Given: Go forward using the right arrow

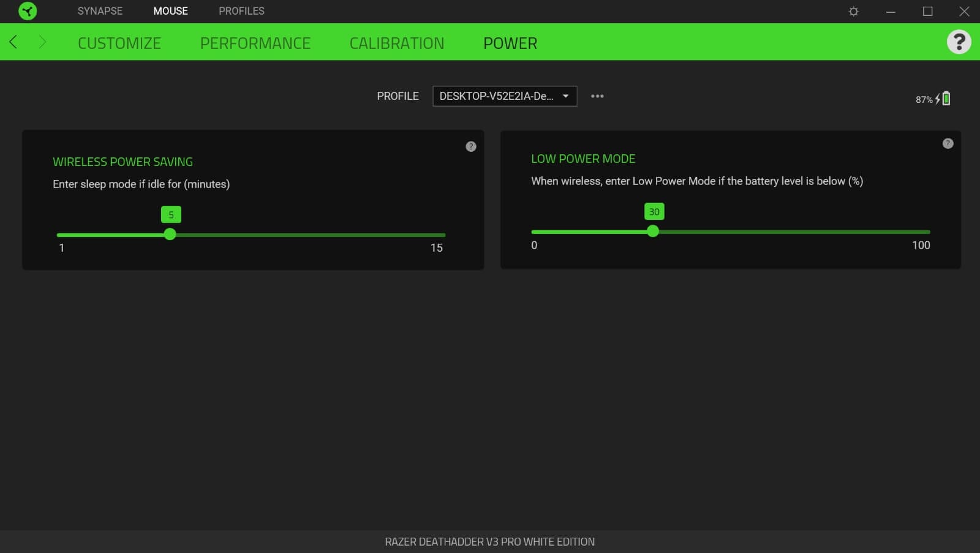Looking at the screenshot, I should (42, 42).
